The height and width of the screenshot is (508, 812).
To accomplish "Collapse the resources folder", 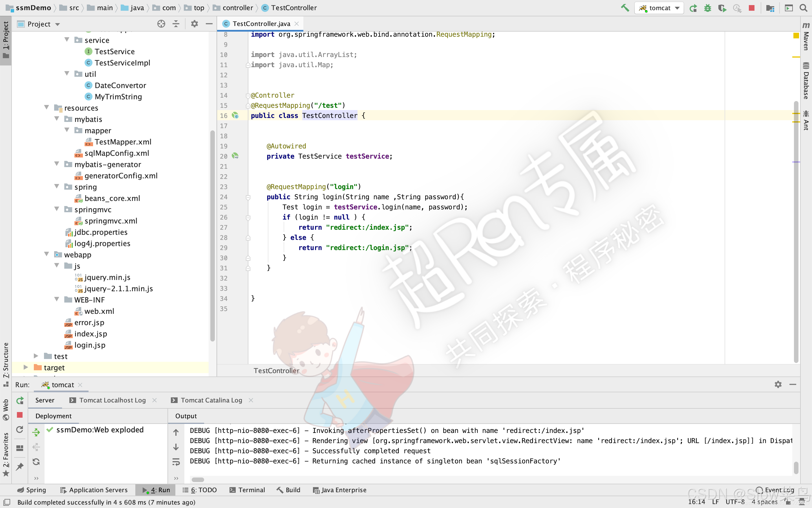I will coord(47,108).
